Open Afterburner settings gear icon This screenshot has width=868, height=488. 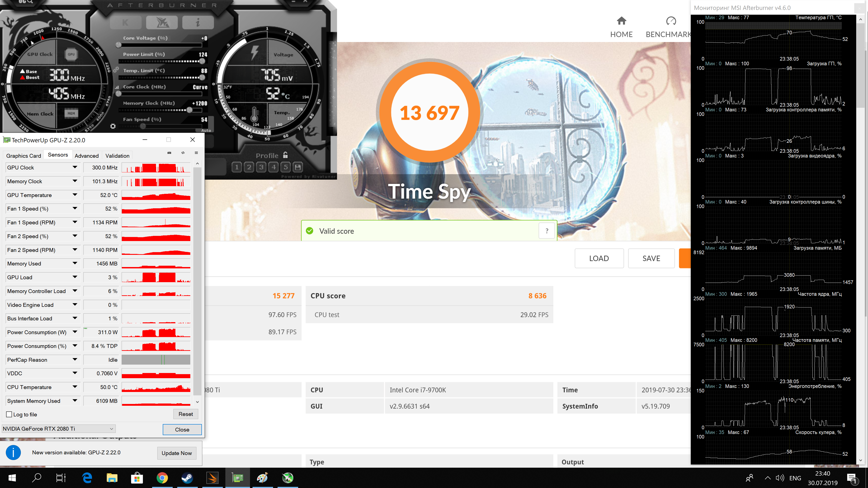(113, 126)
